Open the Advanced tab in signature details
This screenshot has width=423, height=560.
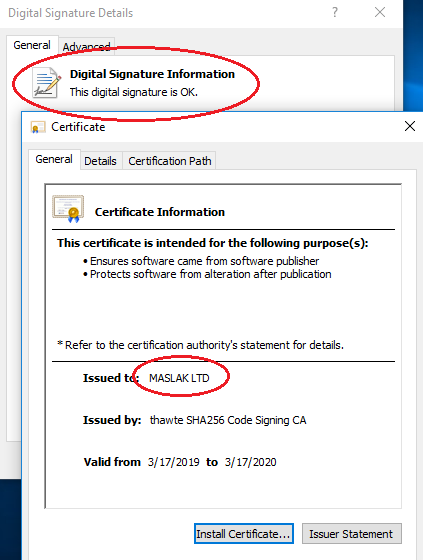coord(87,46)
